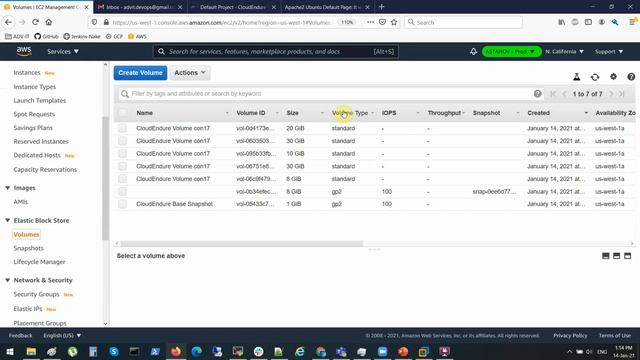
Task: Click the sidebar vertical scrollbar
Action: point(105,178)
